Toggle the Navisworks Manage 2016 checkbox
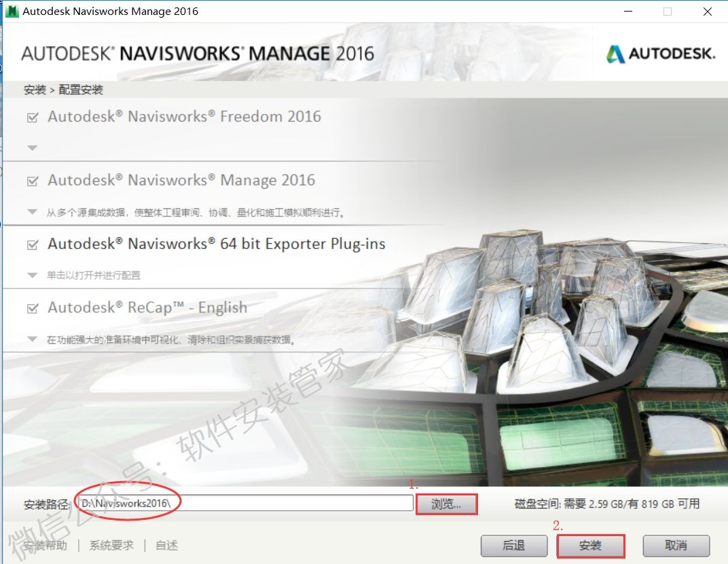 pyautogui.click(x=32, y=181)
